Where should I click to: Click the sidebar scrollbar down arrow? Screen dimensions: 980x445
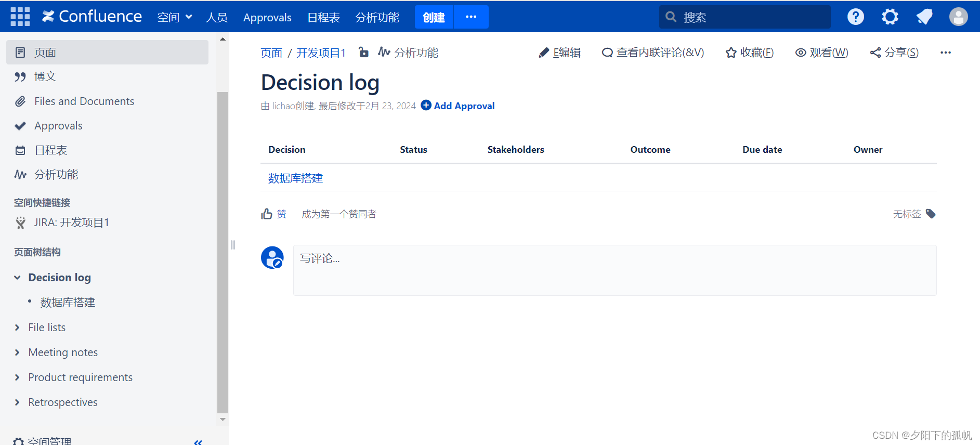pyautogui.click(x=223, y=419)
